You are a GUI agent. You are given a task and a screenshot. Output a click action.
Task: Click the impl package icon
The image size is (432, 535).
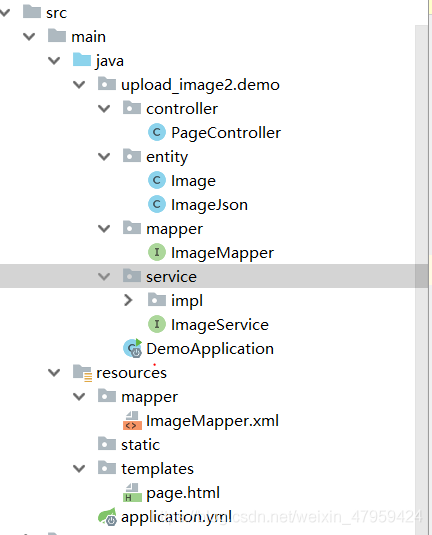coord(157,300)
